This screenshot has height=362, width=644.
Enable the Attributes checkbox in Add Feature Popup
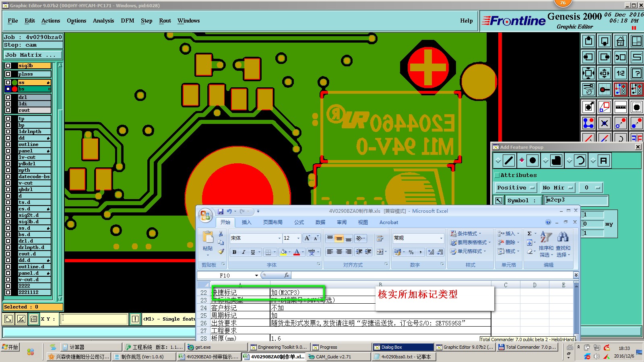click(x=497, y=175)
